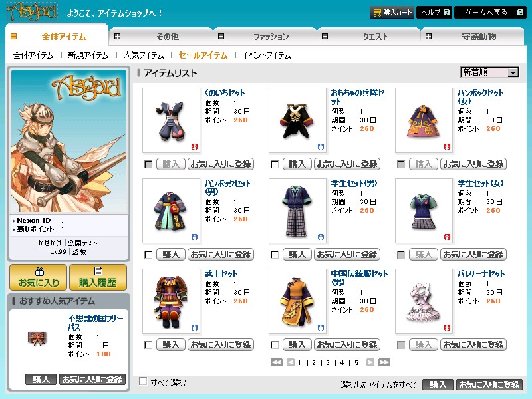The image size is (532, 399).
Task: Enable the すべて選択 checkbox
Action: (x=143, y=382)
